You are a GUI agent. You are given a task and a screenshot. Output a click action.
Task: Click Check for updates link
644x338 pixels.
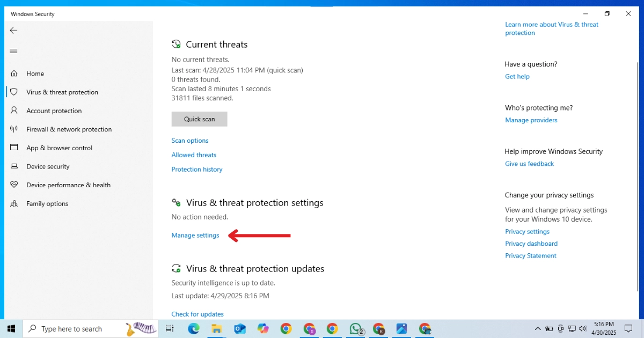197,314
